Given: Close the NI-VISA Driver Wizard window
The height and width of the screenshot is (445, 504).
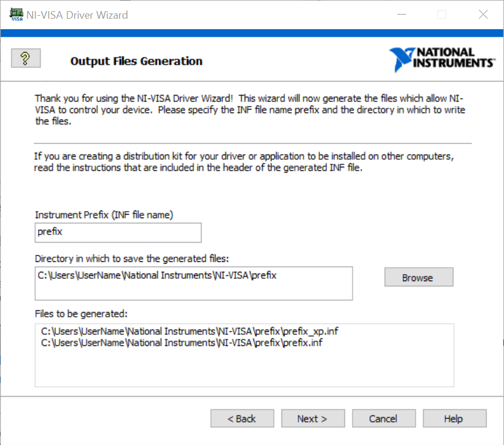Looking at the screenshot, I should [483, 15].
